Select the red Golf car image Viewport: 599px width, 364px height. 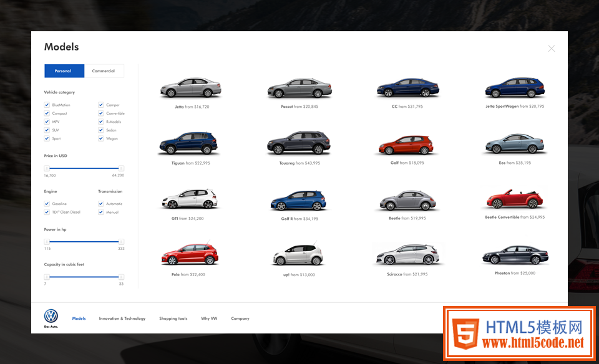[406, 145]
